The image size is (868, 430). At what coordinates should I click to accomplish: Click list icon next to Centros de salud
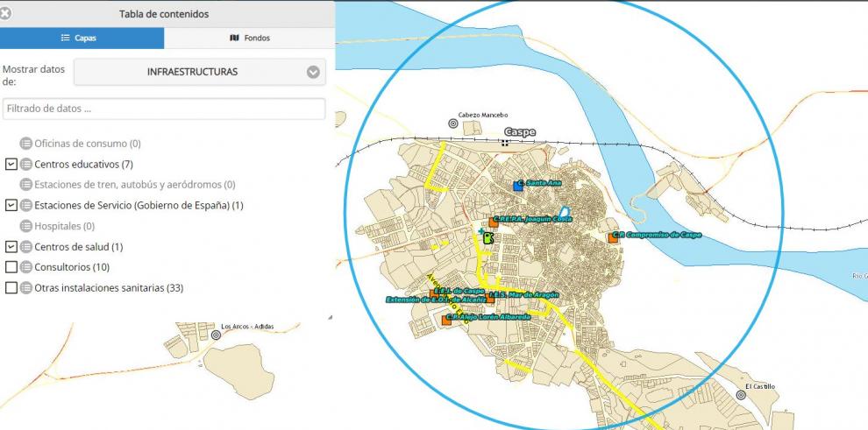click(25, 247)
